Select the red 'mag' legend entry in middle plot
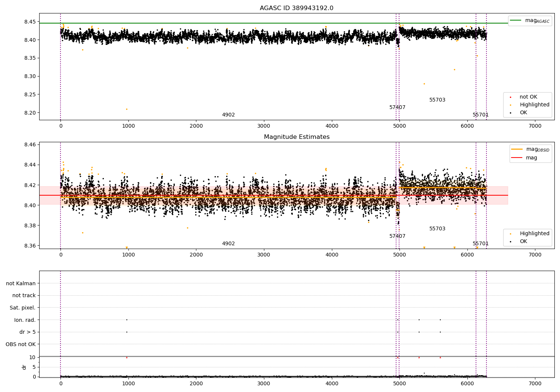Viewport: 560px width, 392px height. point(532,158)
